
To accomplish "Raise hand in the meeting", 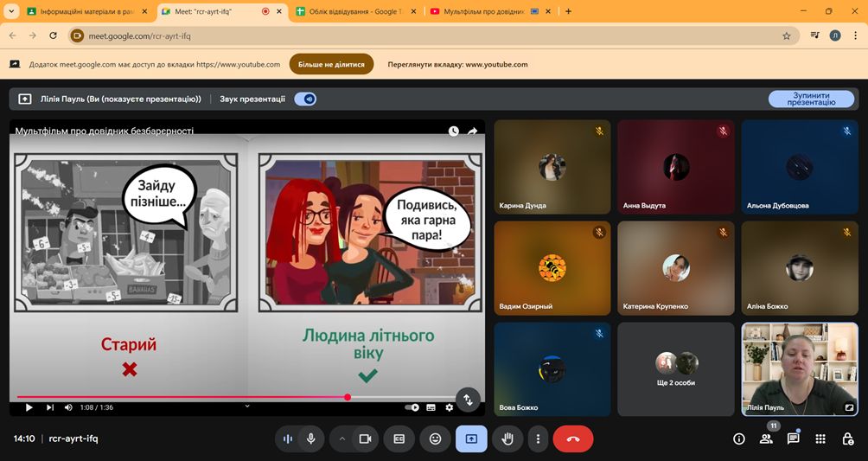I will tap(507, 439).
